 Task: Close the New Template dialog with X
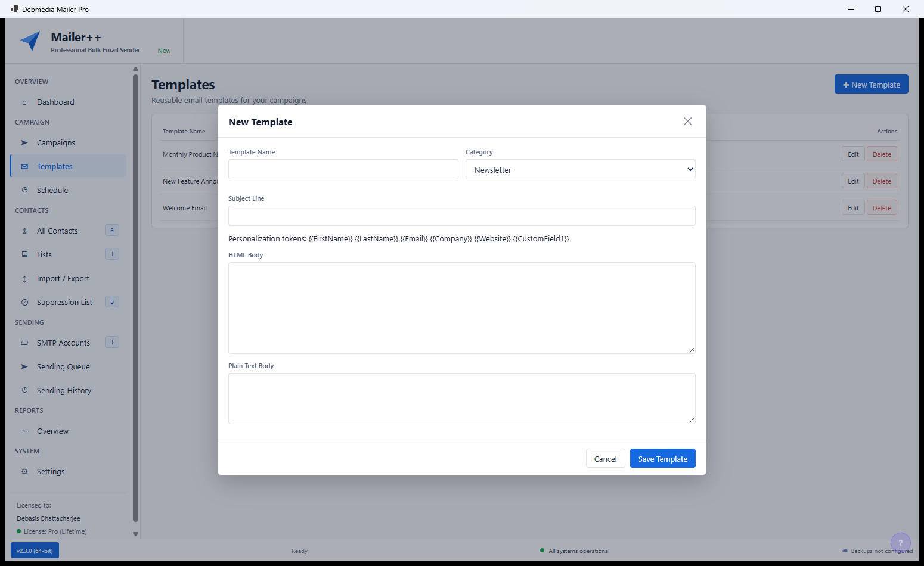[687, 122]
